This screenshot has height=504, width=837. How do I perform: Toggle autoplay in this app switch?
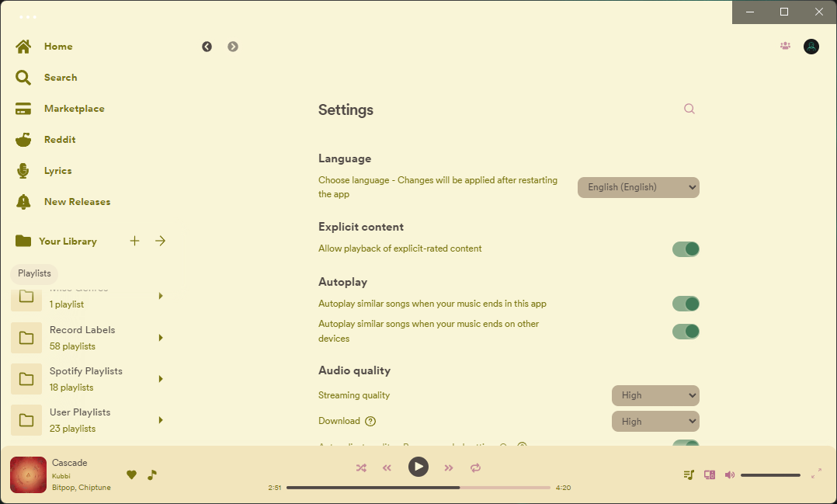point(686,304)
